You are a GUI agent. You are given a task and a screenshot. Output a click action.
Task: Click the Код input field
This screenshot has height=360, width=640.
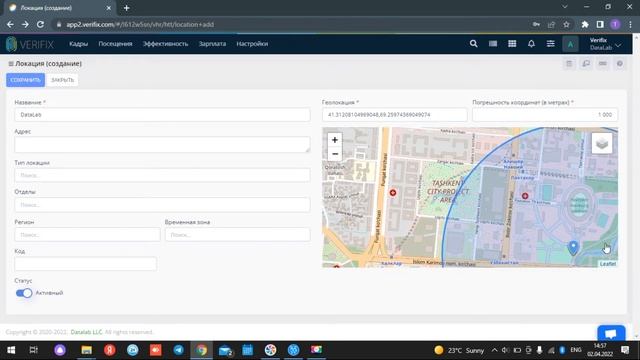(x=85, y=264)
